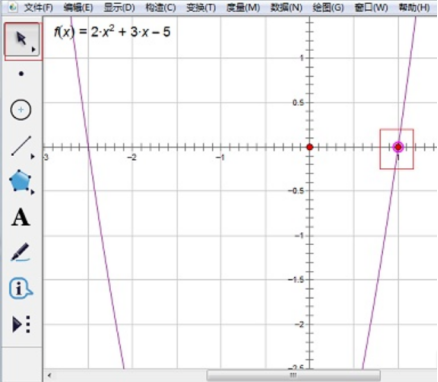Select the Marker pen tool
Image resolution: width=438 pixels, height=382 pixels.
click(20, 252)
